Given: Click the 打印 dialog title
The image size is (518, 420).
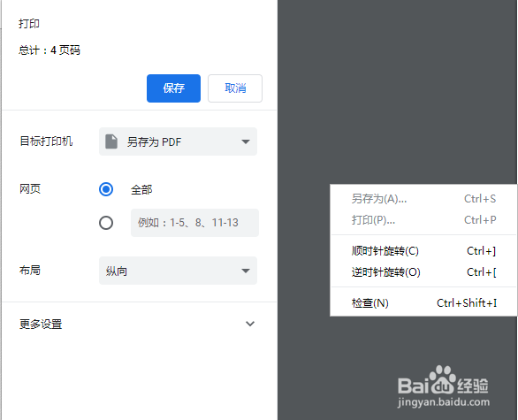Looking at the screenshot, I should point(29,24).
